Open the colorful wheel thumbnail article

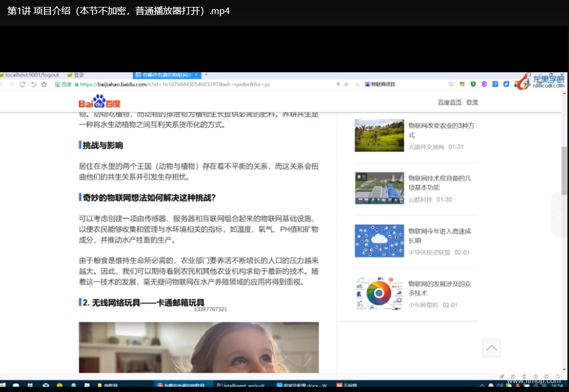click(379, 294)
